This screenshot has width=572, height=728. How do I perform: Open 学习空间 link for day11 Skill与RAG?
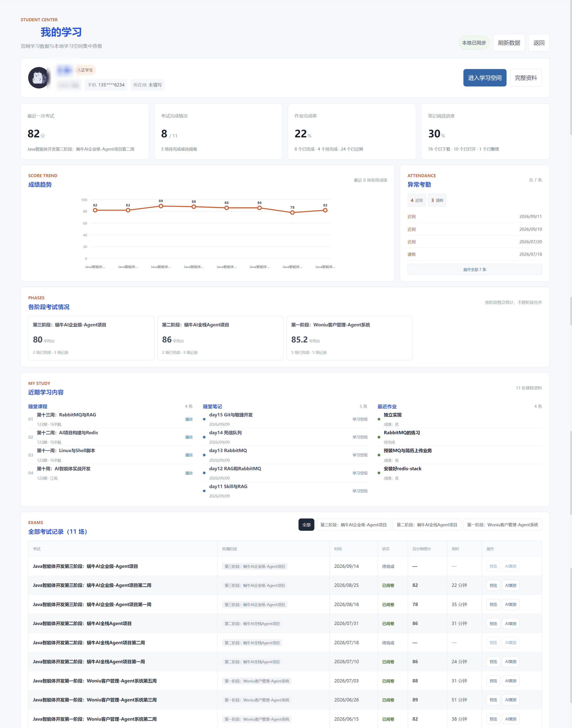[x=360, y=491]
